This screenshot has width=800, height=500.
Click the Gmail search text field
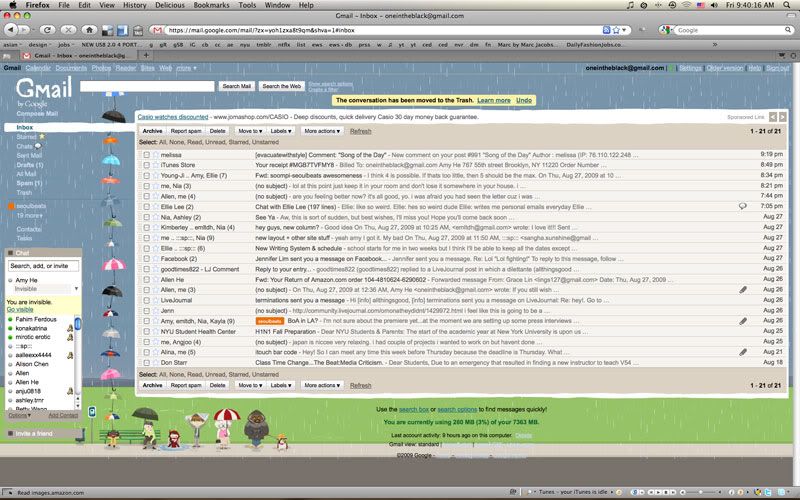147,86
